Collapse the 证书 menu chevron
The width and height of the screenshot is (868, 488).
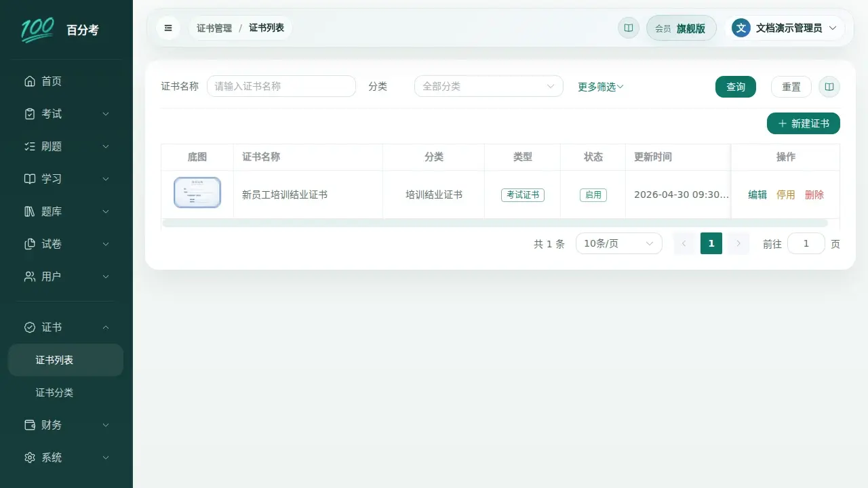[106, 327]
